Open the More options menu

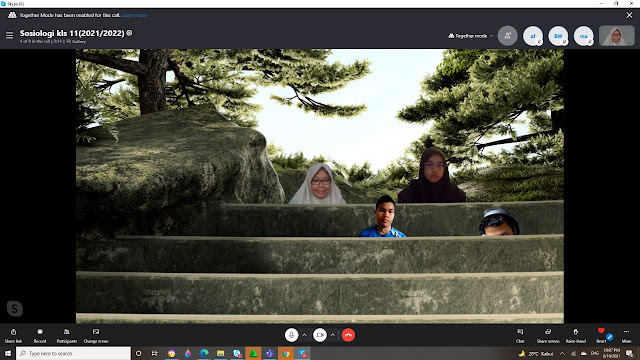click(x=627, y=336)
